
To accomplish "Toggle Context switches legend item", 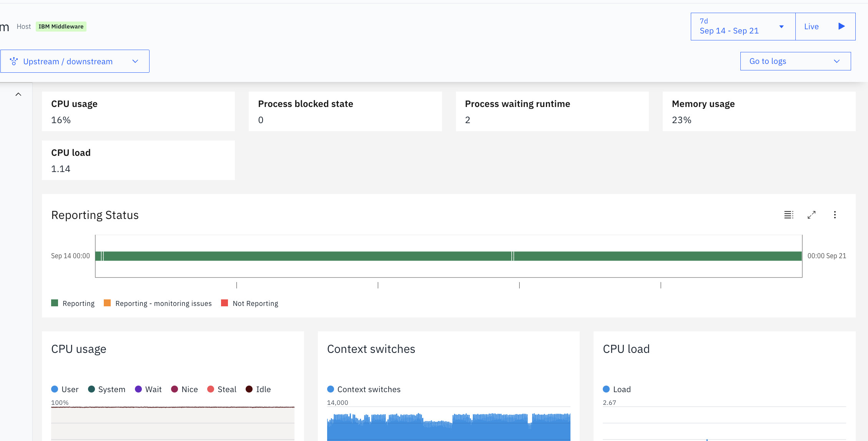I will coord(364,389).
